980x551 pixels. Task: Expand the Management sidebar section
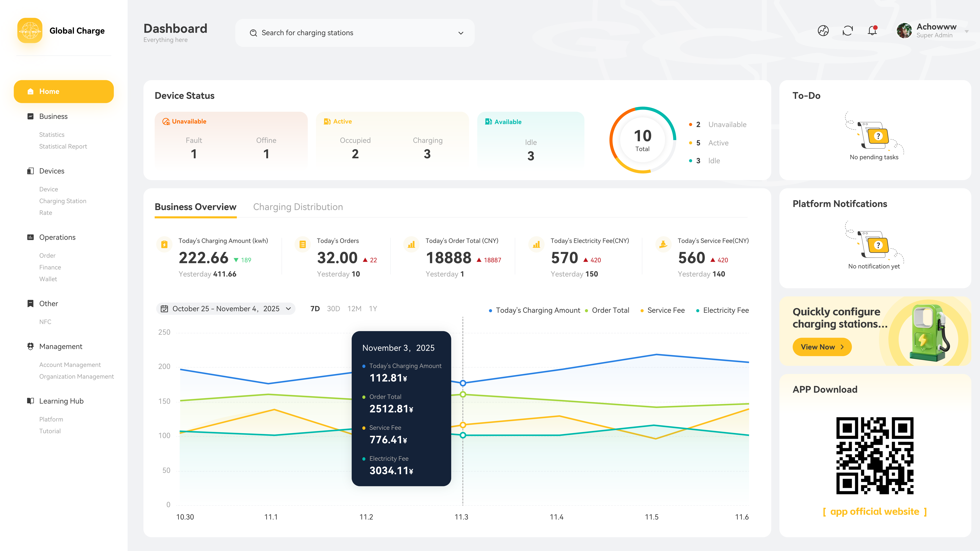[61, 346]
